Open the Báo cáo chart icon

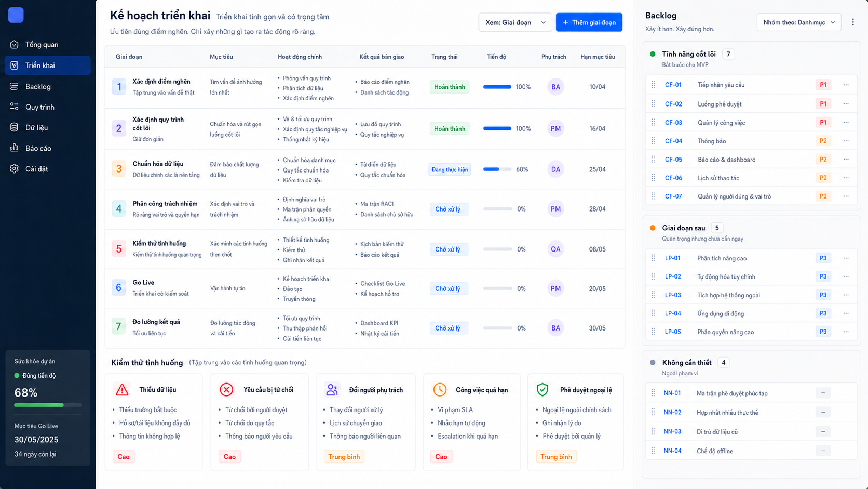click(x=15, y=148)
